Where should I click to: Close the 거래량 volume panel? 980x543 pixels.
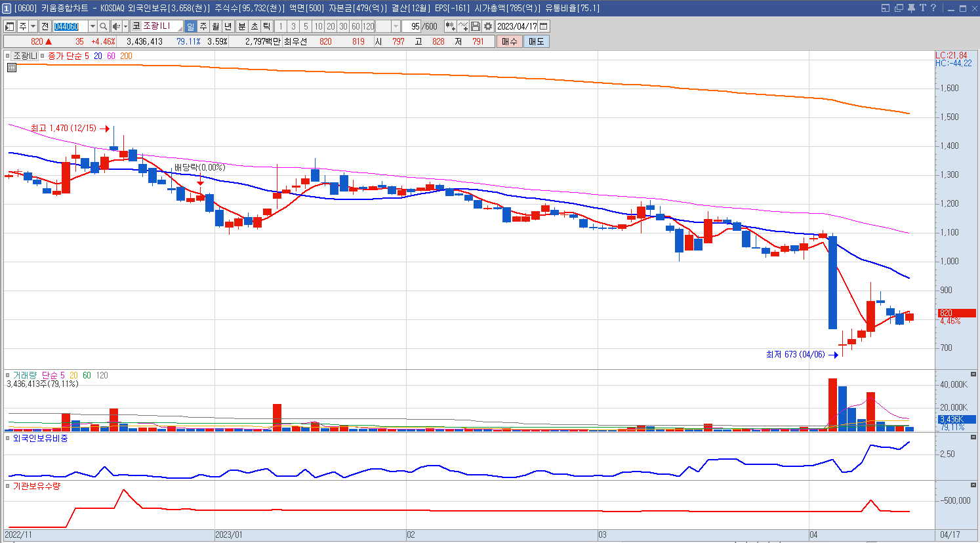point(973,374)
